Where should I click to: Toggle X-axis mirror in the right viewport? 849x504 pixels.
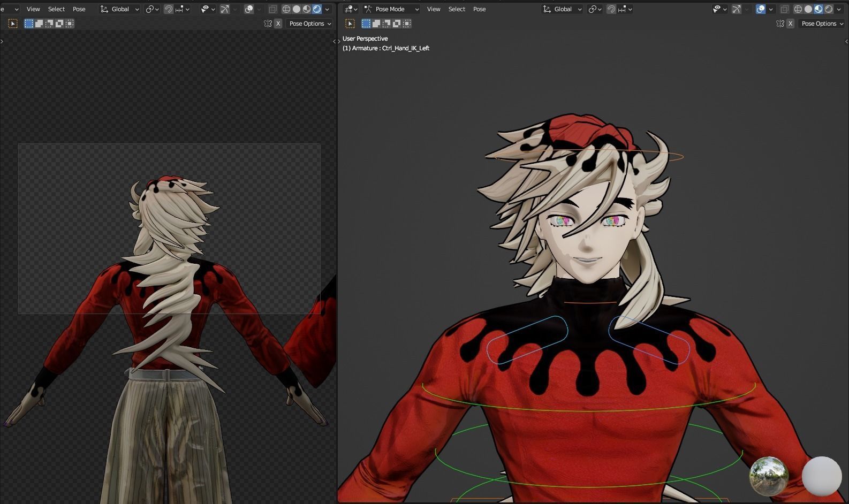(790, 24)
